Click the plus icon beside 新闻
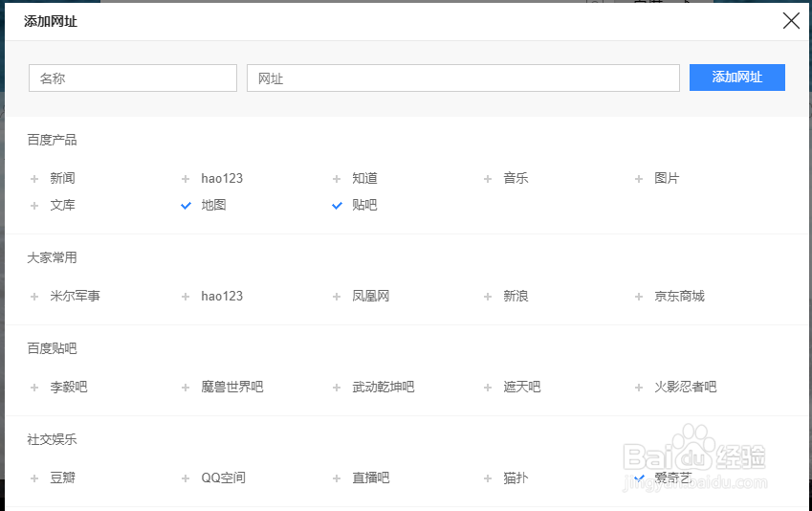The image size is (812, 511). [x=34, y=179]
